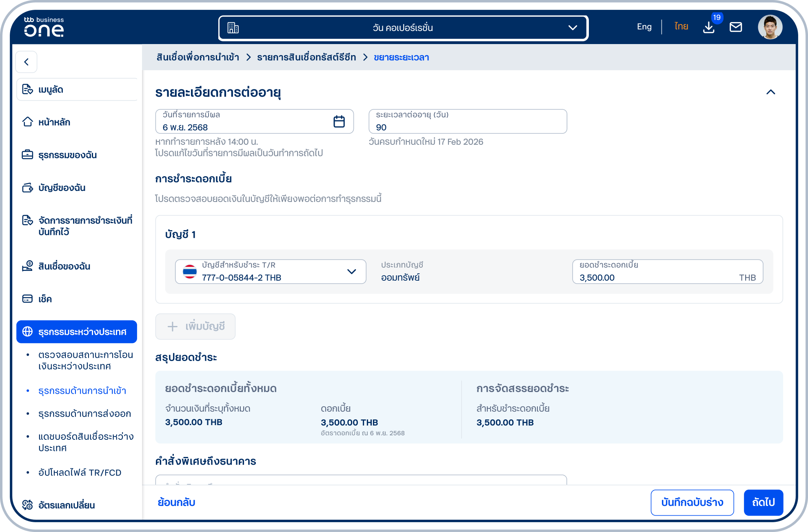
Task: Click the ttb business one logo
Action: (44, 27)
